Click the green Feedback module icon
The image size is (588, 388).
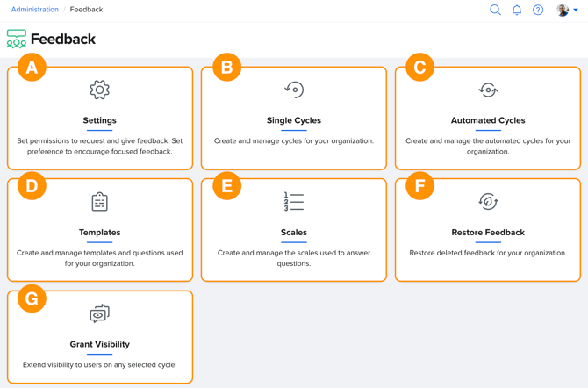pyautogui.click(x=17, y=39)
